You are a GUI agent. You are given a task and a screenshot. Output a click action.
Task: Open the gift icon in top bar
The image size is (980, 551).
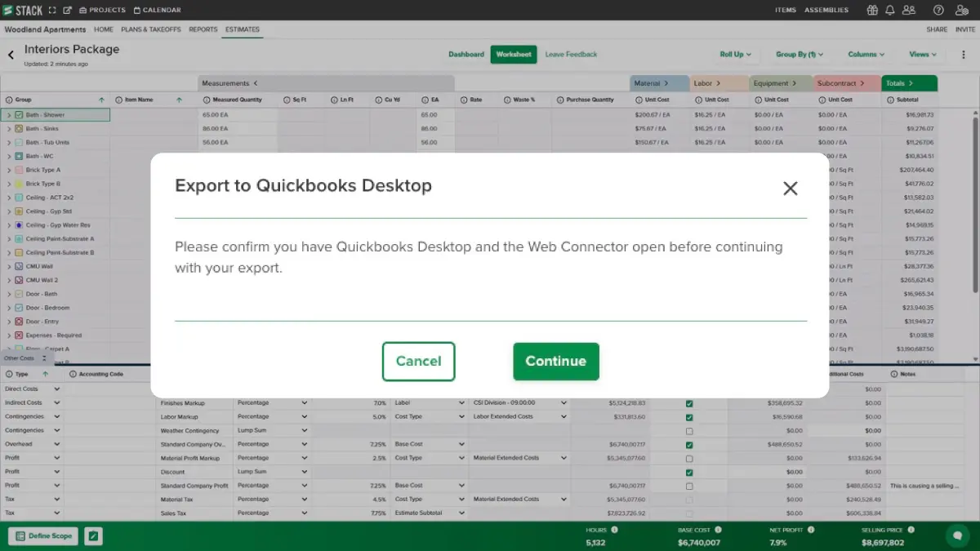click(x=872, y=10)
